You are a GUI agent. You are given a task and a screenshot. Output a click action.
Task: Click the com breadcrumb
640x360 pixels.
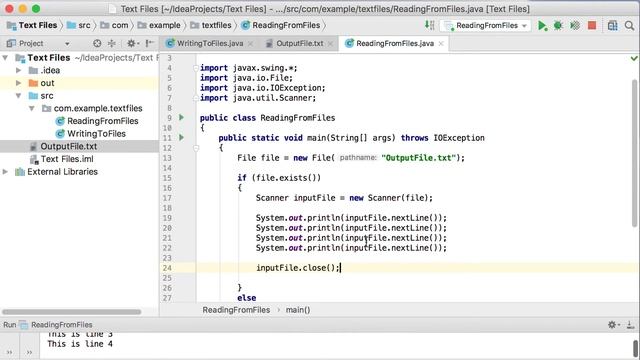(115, 25)
